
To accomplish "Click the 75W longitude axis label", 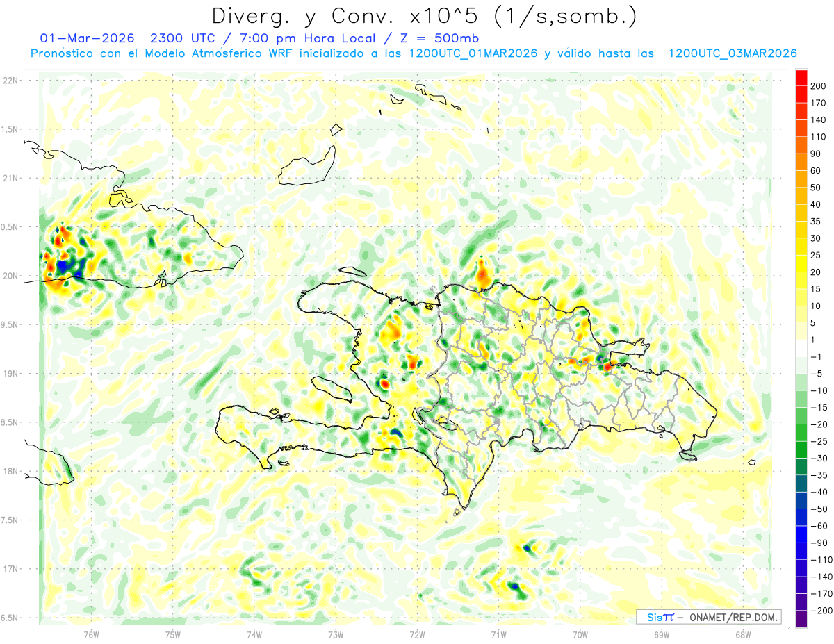I will (x=173, y=634).
